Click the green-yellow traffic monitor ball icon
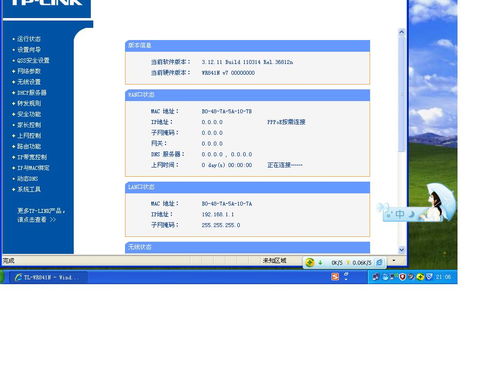Viewport: 500px width, 375px height. (310, 263)
